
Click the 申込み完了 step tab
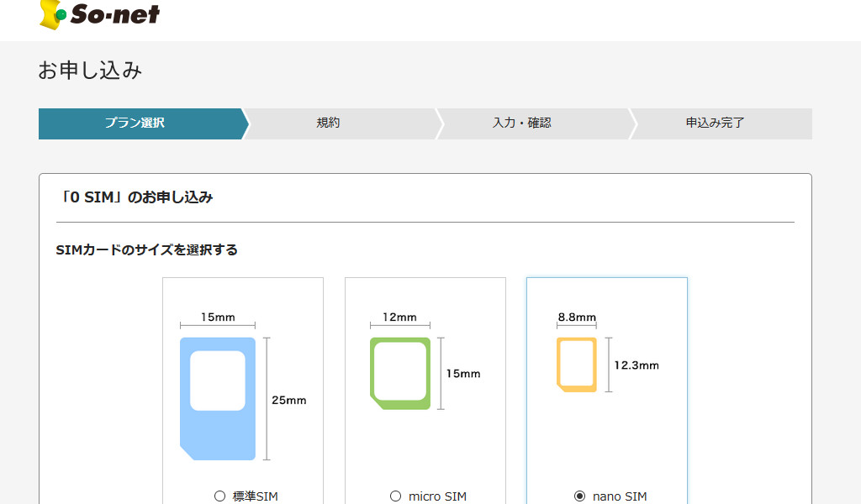[x=721, y=123]
